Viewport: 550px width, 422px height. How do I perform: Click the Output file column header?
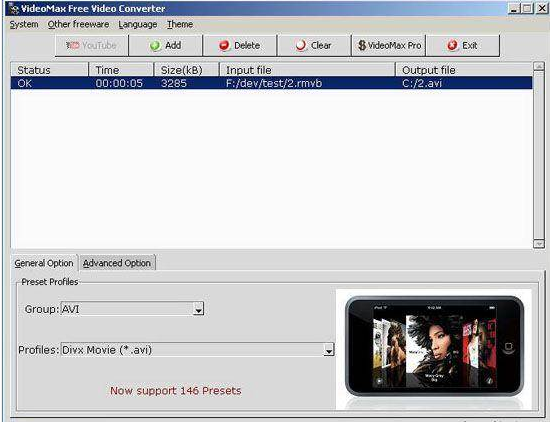[464, 70]
